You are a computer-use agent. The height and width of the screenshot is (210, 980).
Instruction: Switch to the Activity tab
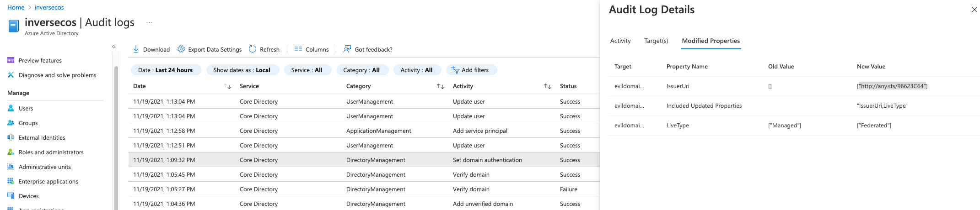pos(620,41)
